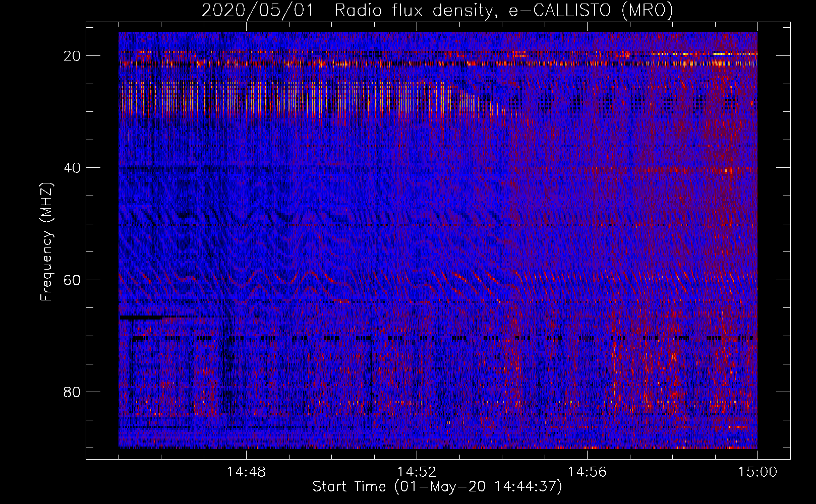Click the 14:56 time tick label
This screenshot has height=504, width=816.
click(587, 472)
